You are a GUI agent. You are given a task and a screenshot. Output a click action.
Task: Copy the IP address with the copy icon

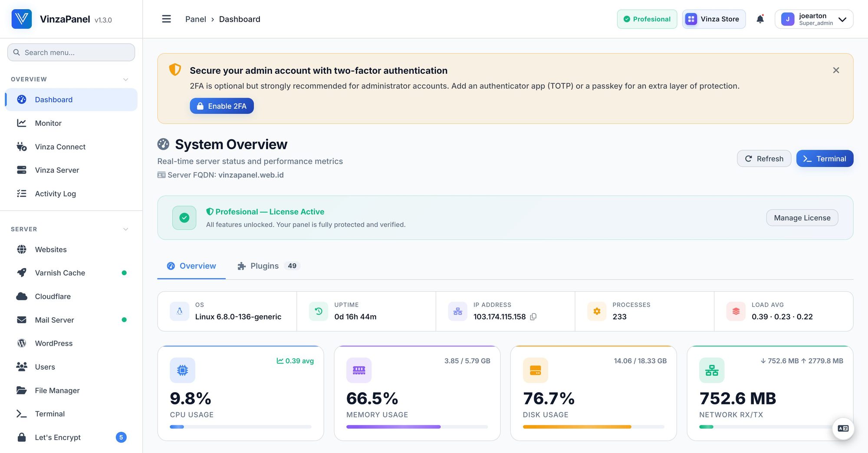(x=533, y=317)
